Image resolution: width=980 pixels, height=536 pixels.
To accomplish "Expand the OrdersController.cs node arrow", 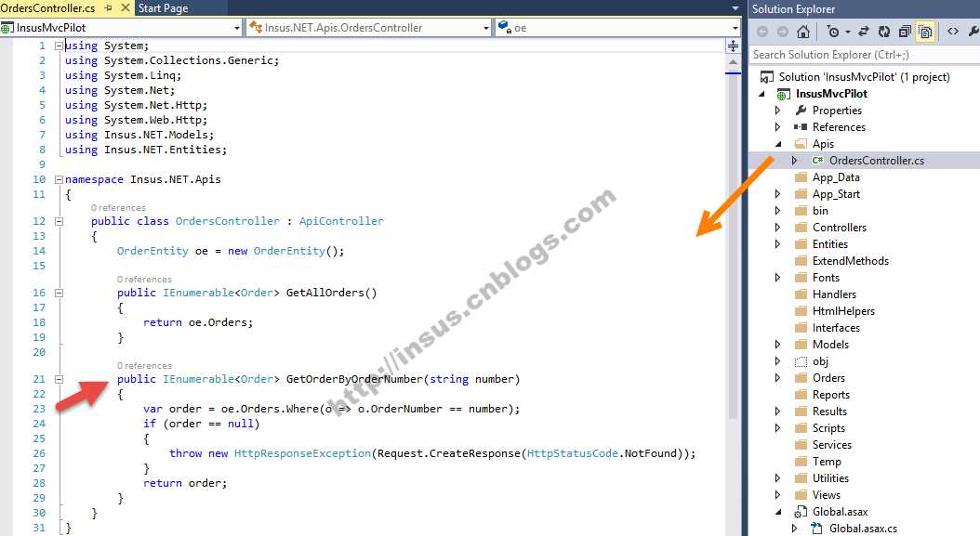I will coord(794,161).
